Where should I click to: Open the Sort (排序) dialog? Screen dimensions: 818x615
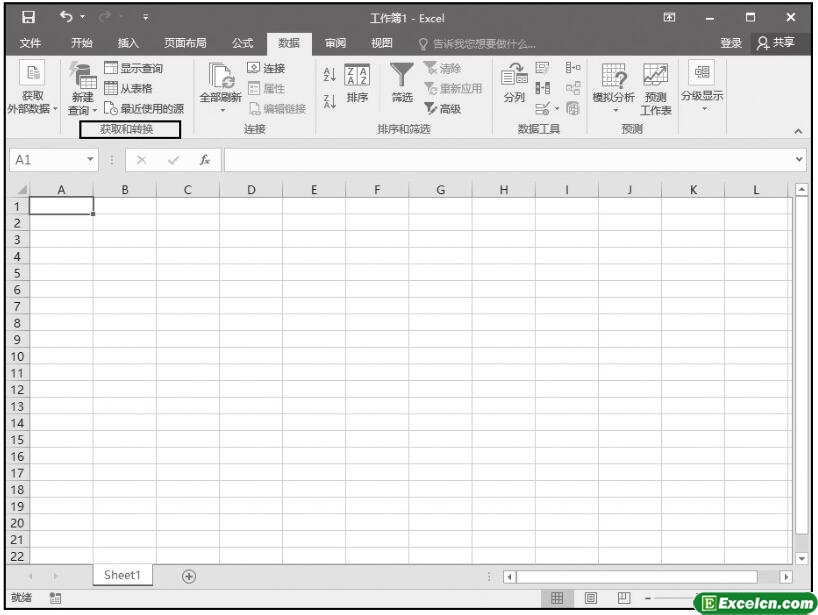pyautogui.click(x=357, y=83)
